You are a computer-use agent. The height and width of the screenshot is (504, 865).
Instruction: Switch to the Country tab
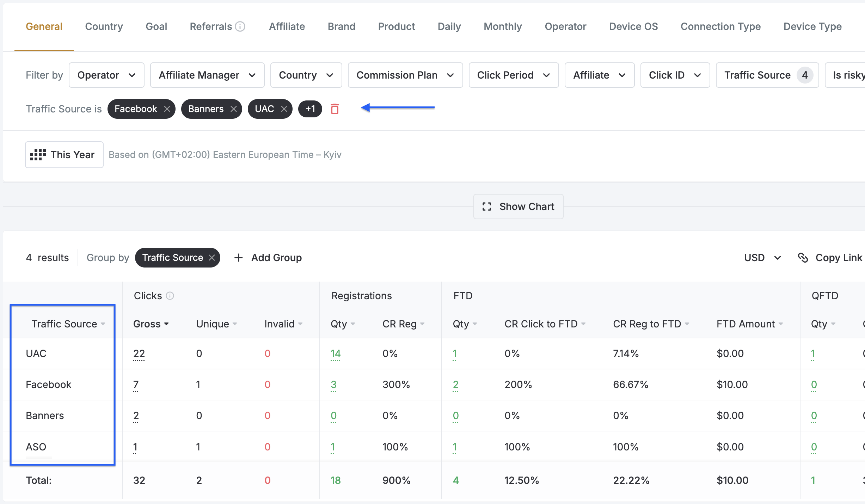104,26
